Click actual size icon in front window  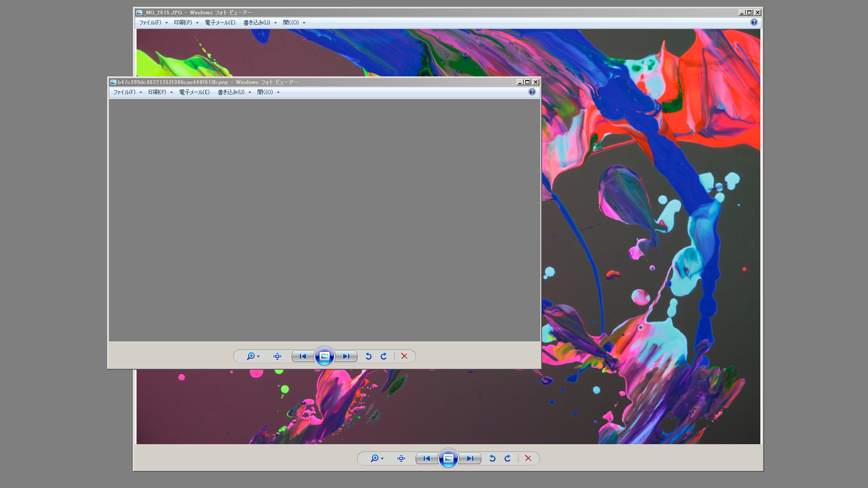pyautogui.click(x=277, y=357)
